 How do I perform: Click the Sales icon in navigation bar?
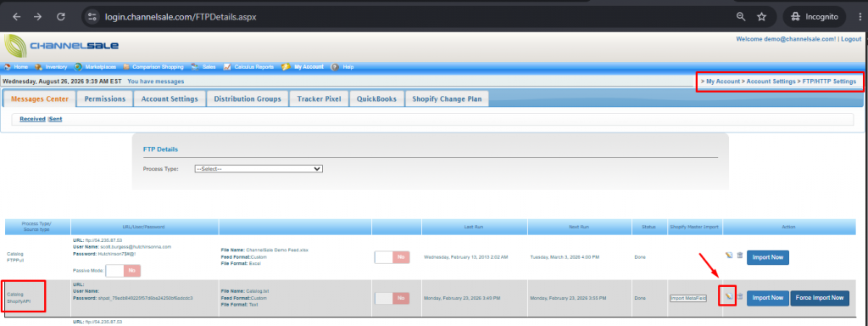click(195, 67)
